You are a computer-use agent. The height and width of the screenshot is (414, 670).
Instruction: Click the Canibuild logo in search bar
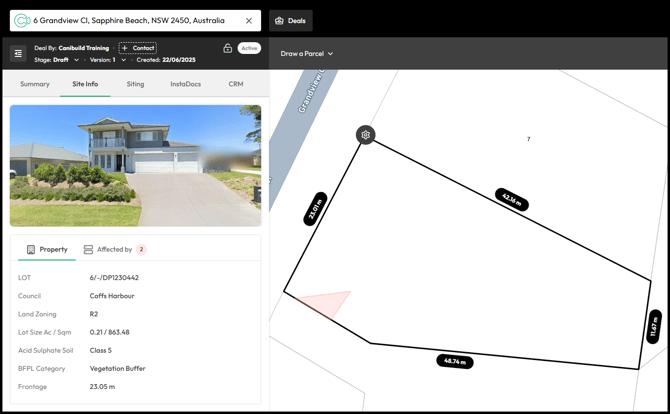point(21,20)
